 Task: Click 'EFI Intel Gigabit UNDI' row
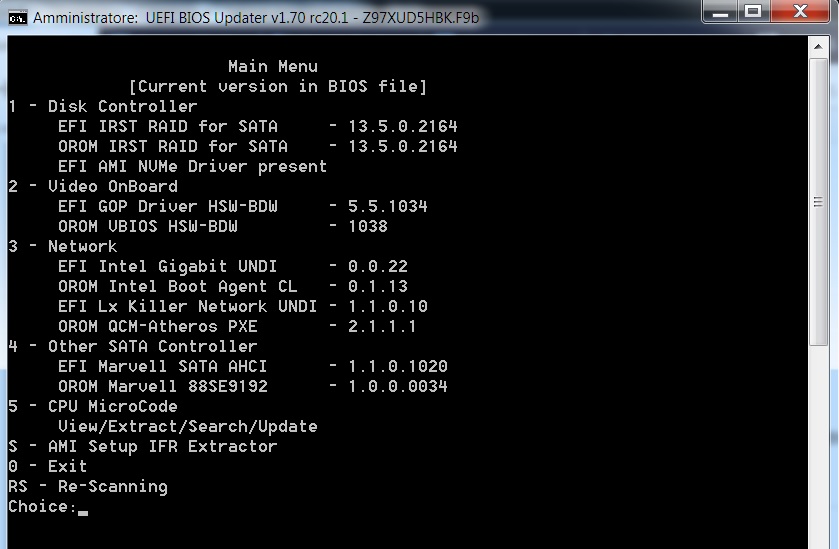click(233, 266)
